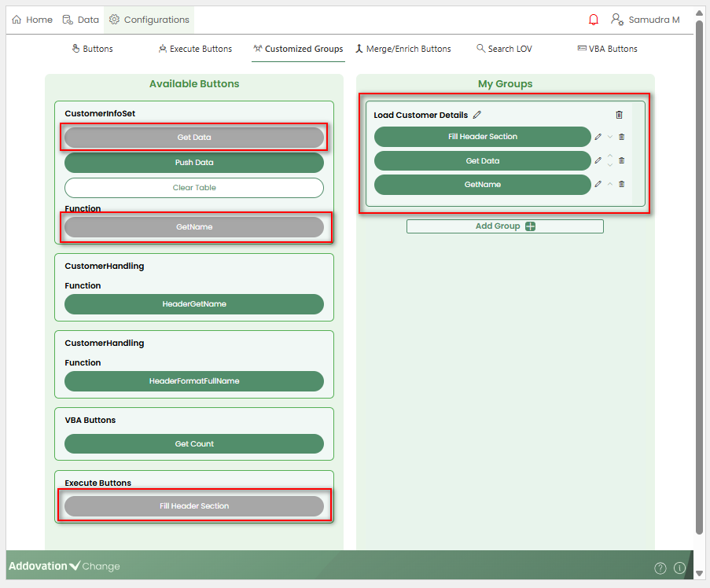This screenshot has width=710, height=588.
Task: Open help question mark icon
Action: point(660,568)
